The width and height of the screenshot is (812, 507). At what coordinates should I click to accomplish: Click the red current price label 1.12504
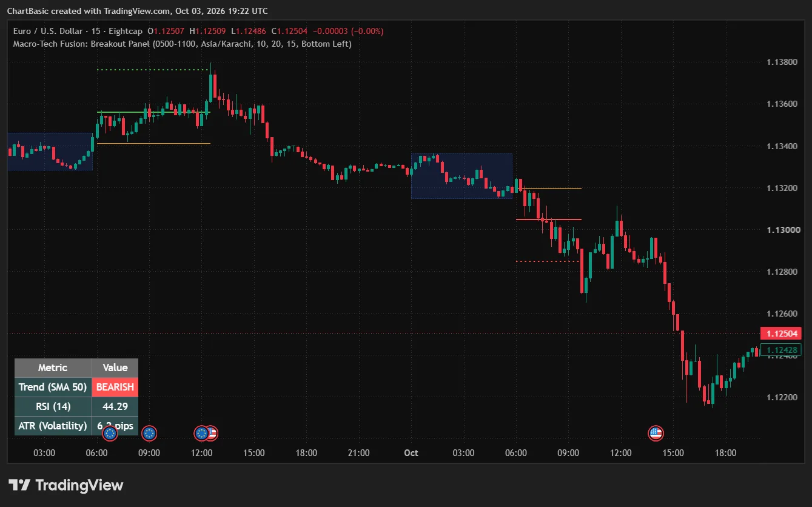pos(781,334)
